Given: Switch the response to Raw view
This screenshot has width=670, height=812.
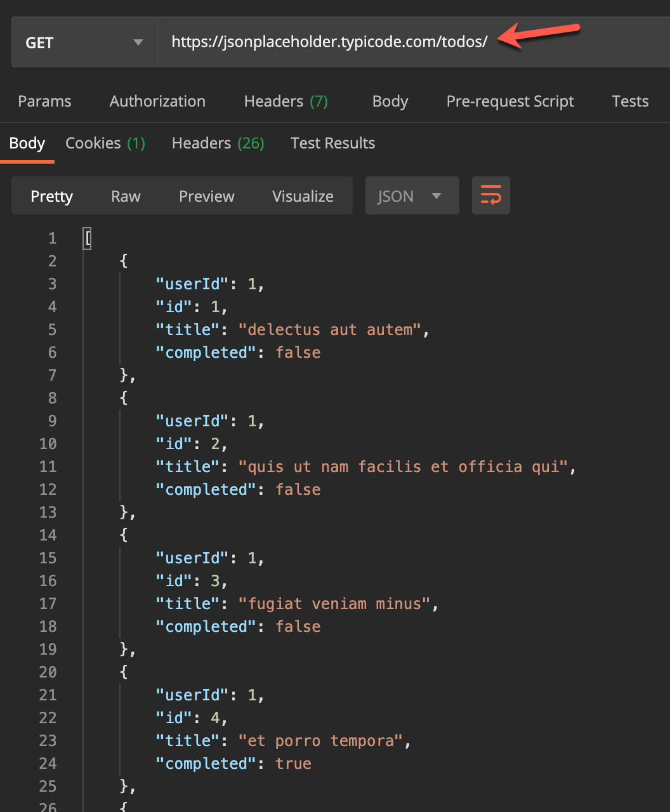Looking at the screenshot, I should point(126,197).
